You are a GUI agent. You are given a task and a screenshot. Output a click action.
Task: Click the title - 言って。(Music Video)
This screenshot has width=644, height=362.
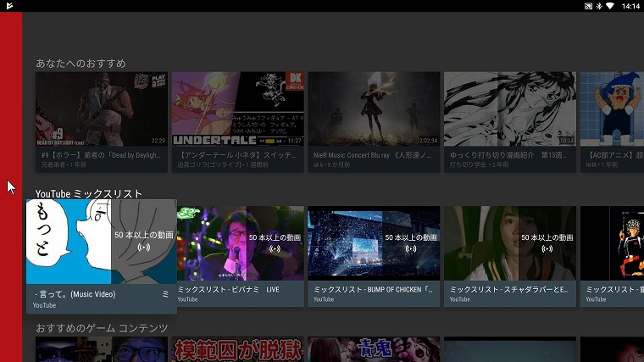75,294
